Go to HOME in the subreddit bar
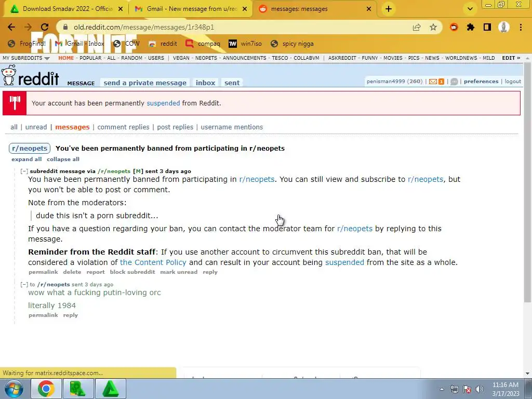This screenshot has width=532, height=399. click(66, 58)
